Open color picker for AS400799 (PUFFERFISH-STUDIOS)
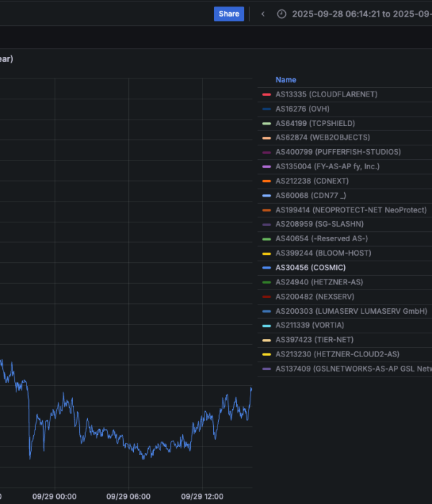432x504 pixels. pyautogui.click(x=266, y=152)
